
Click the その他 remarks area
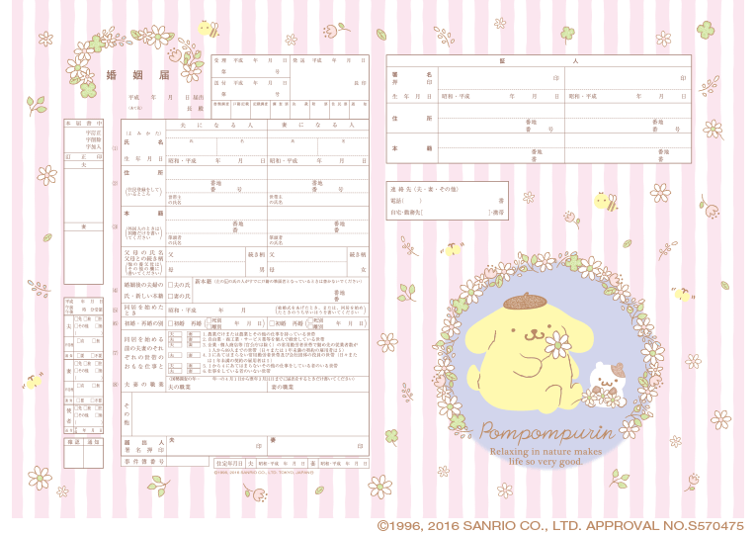(250, 414)
